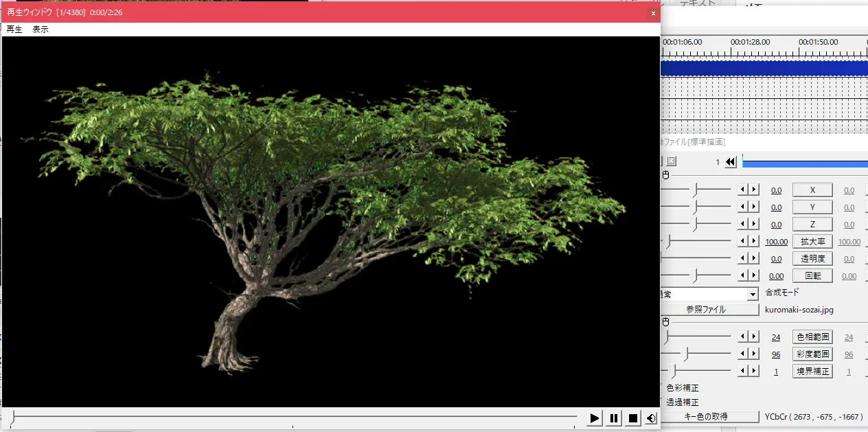Click the dotted square camera-control icon
The height and width of the screenshot is (432, 868).
click(671, 161)
